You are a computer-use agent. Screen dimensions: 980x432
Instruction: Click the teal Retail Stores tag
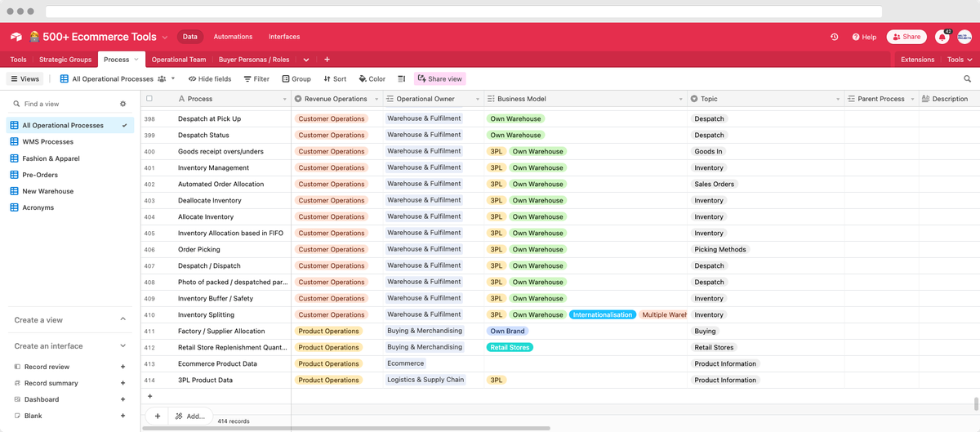510,347
